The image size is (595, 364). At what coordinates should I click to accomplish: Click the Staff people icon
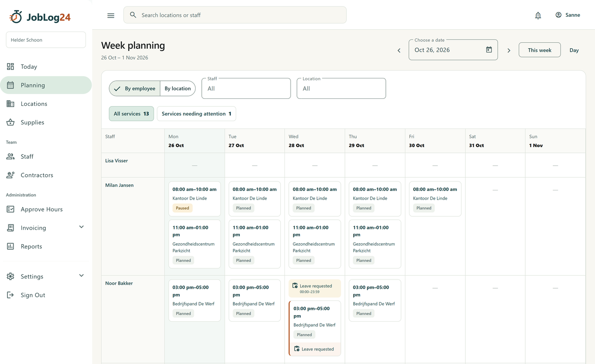point(10,156)
